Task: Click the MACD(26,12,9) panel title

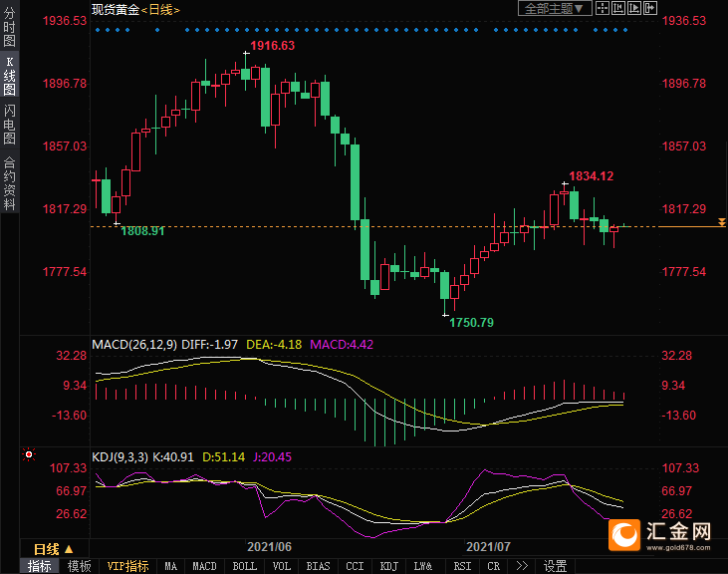Action: click(134, 345)
